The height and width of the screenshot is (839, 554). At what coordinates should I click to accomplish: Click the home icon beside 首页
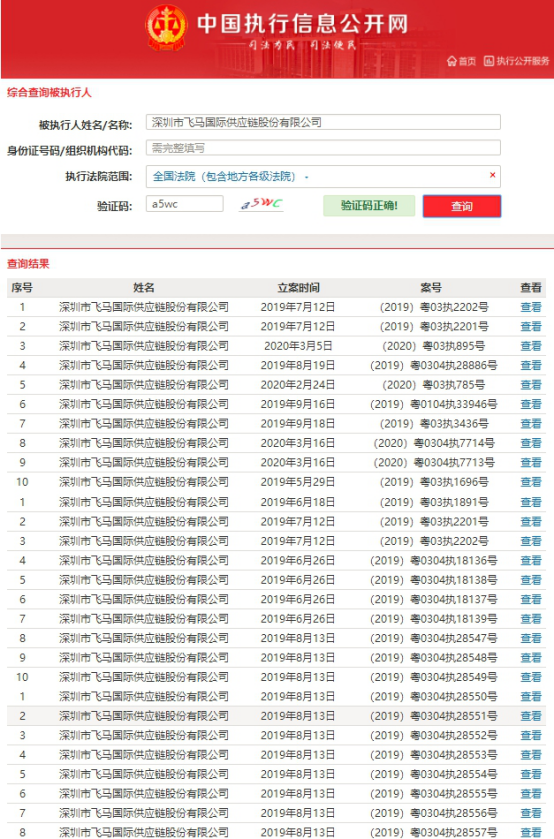452,61
